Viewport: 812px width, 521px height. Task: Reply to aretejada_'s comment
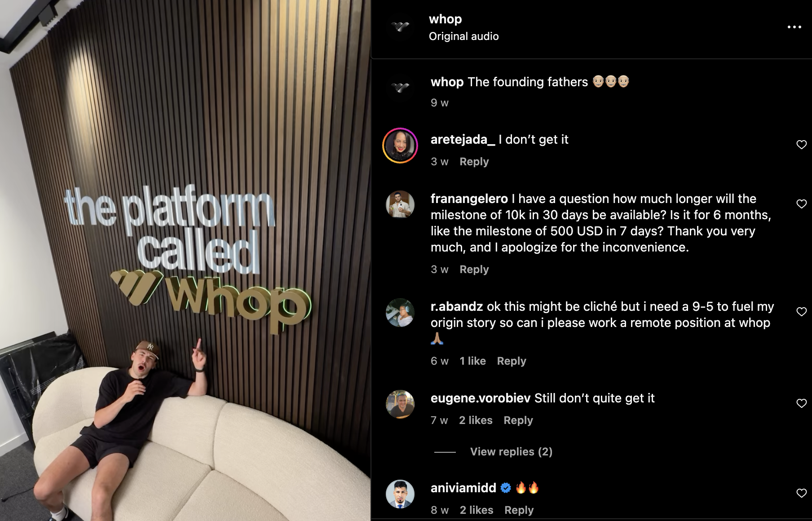(474, 162)
